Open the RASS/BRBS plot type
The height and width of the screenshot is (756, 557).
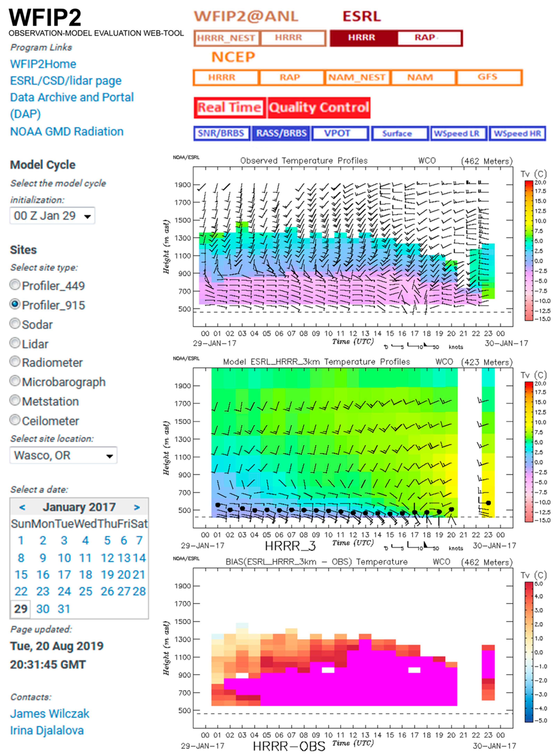[281, 134]
